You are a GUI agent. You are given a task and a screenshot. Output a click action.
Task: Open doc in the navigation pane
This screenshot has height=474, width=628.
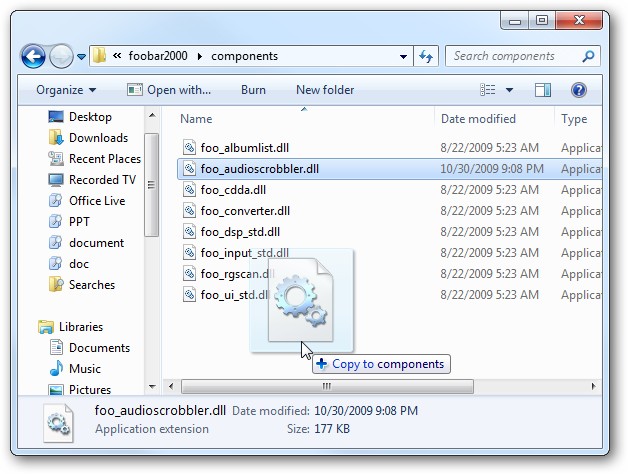79,264
